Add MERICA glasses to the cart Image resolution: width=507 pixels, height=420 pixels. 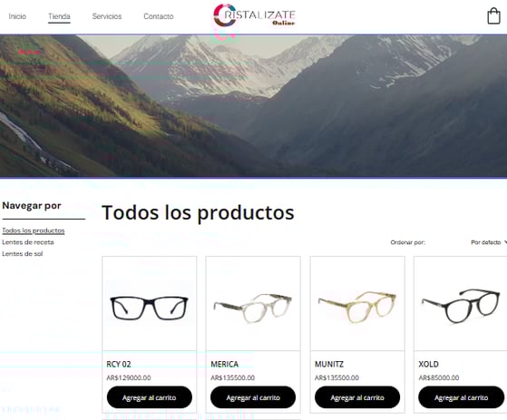[253, 397]
